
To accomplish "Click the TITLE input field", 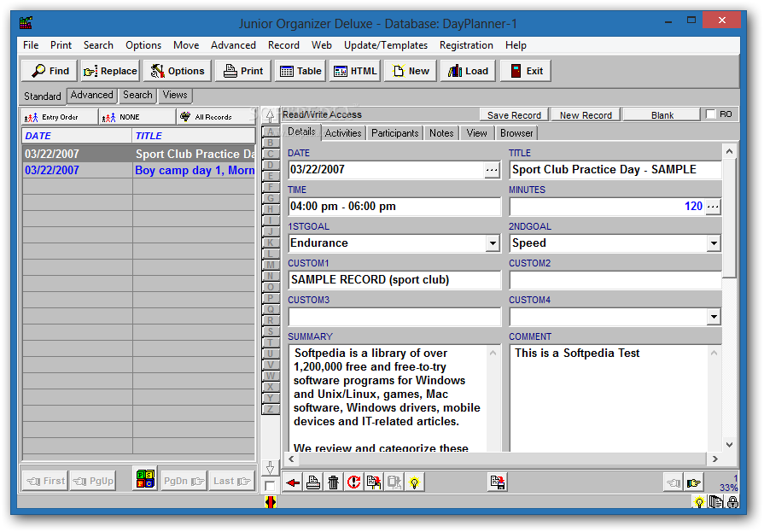I will (x=615, y=170).
